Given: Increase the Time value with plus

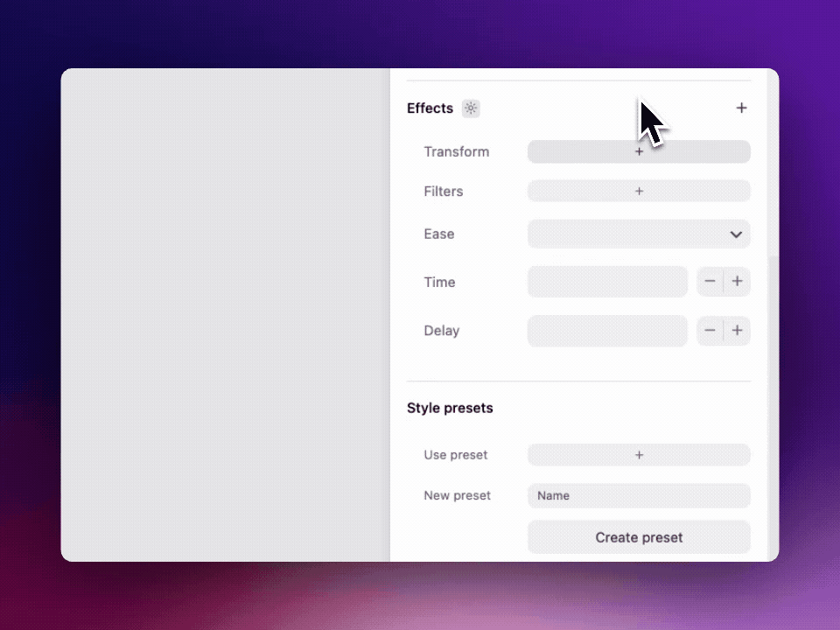Looking at the screenshot, I should [x=738, y=282].
